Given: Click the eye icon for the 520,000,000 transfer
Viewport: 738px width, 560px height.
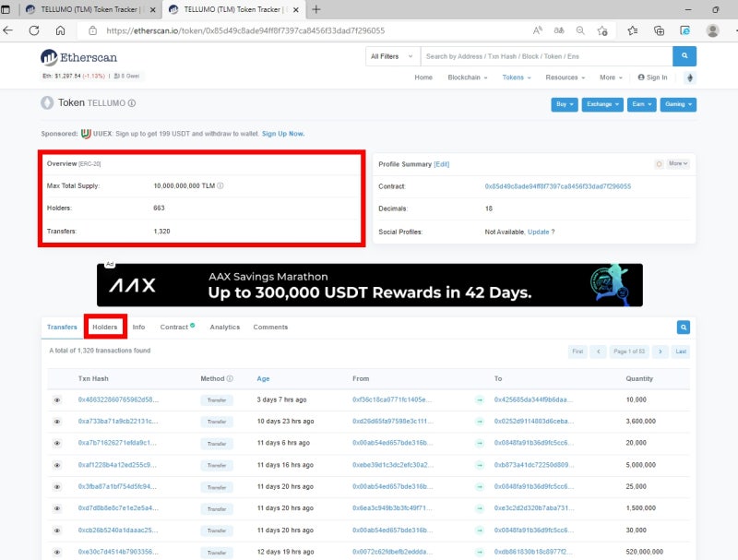Looking at the screenshot, I should (57, 552).
